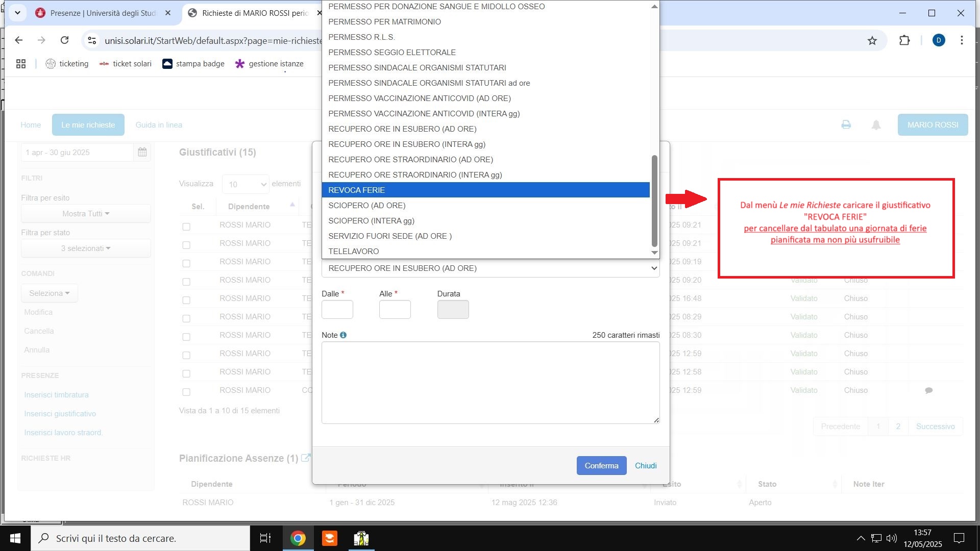Tick the checkbox of the eighth ROSSI MARIO row
980x551 pixels.
[186, 355]
